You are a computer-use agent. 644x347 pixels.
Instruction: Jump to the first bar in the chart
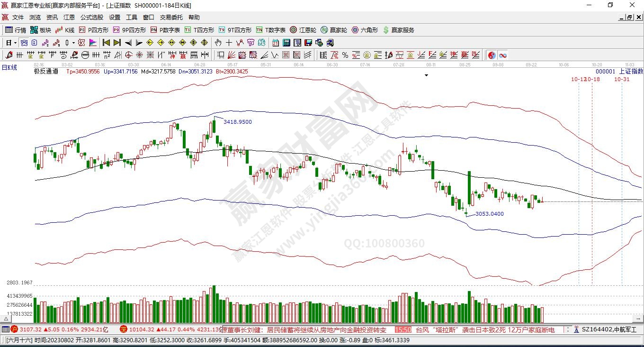click(106, 43)
